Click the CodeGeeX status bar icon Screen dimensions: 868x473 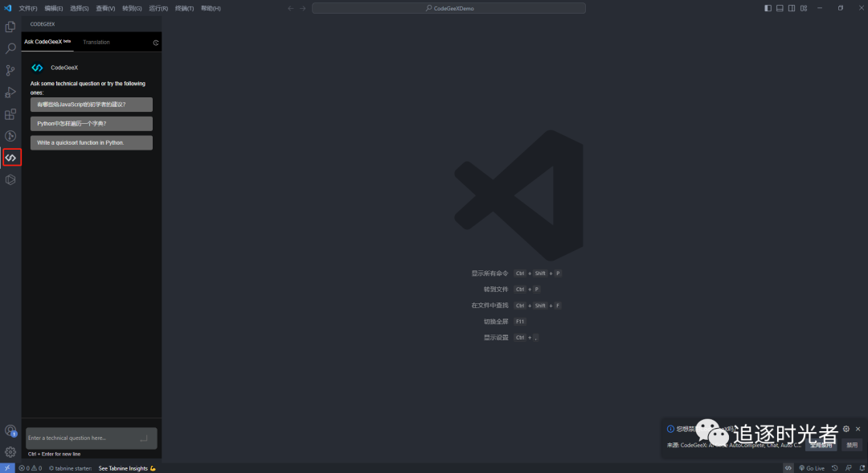click(788, 468)
